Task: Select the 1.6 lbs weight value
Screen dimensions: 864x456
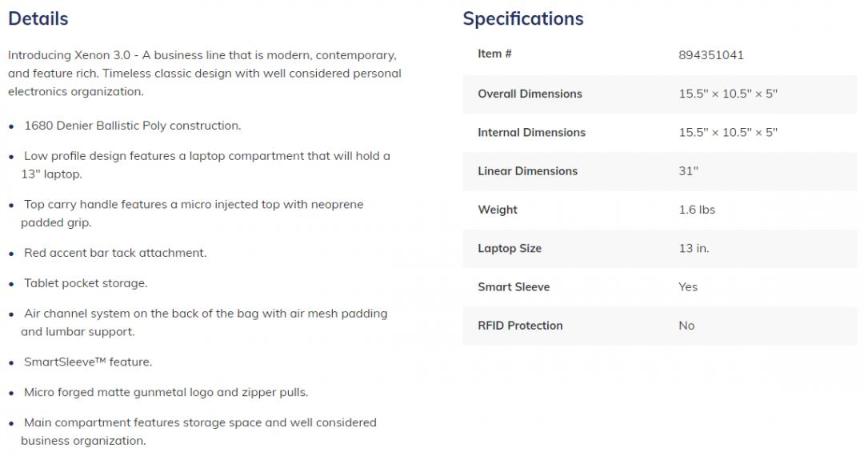Action: 697,210
